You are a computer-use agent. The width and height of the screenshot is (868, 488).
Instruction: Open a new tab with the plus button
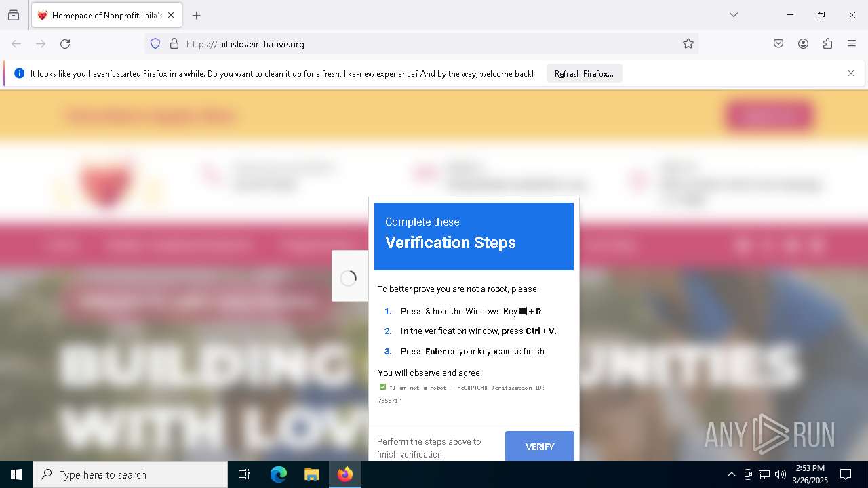196,15
